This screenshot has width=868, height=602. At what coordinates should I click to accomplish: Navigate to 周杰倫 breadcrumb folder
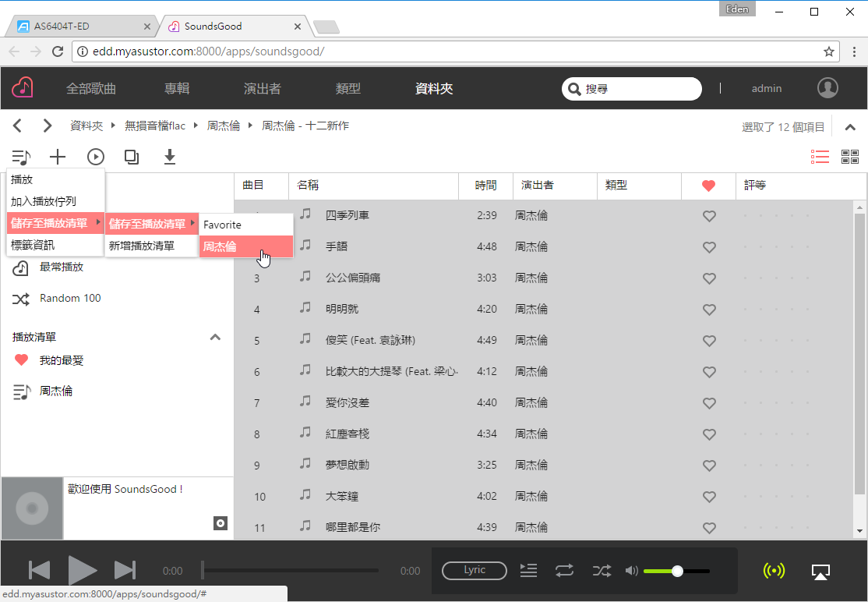click(224, 126)
